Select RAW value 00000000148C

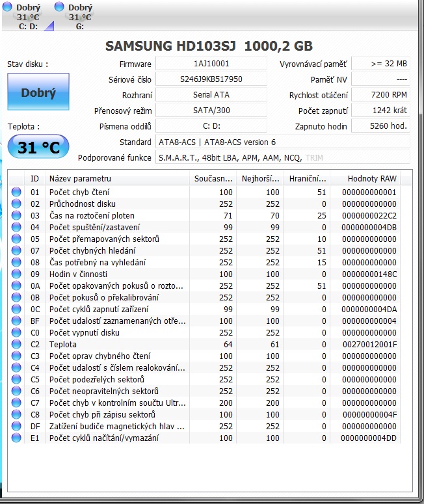coord(369,274)
